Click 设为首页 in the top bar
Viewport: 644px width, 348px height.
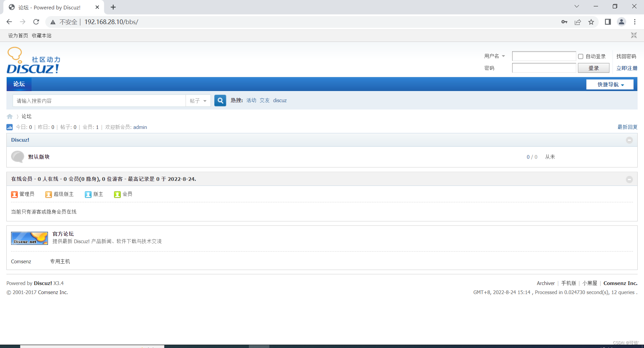coord(18,36)
